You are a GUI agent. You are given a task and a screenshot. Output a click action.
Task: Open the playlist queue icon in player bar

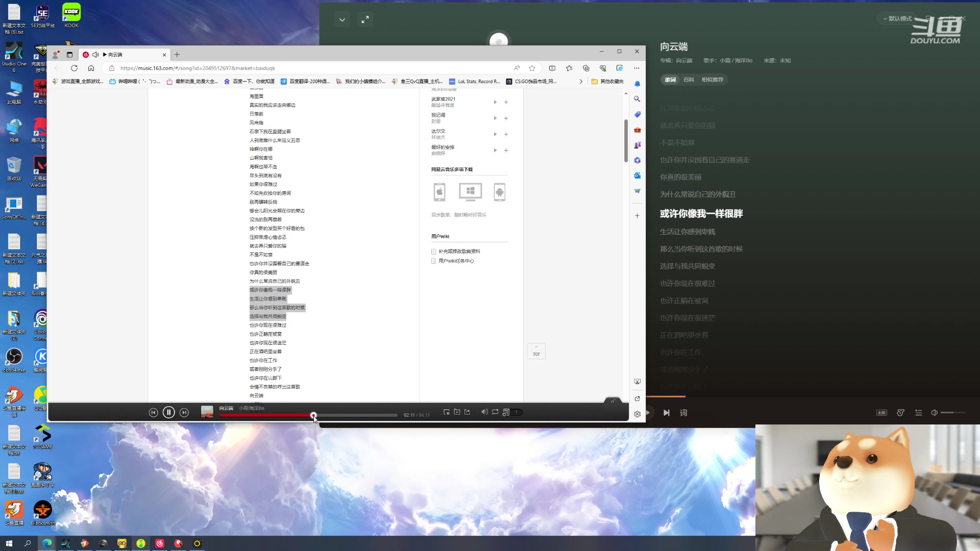pyautogui.click(x=506, y=412)
